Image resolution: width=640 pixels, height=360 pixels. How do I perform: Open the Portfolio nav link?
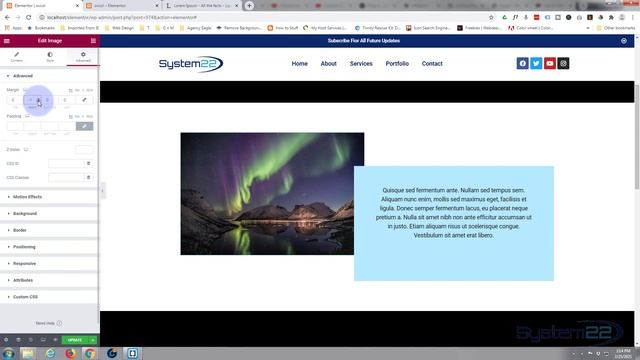[x=397, y=64]
